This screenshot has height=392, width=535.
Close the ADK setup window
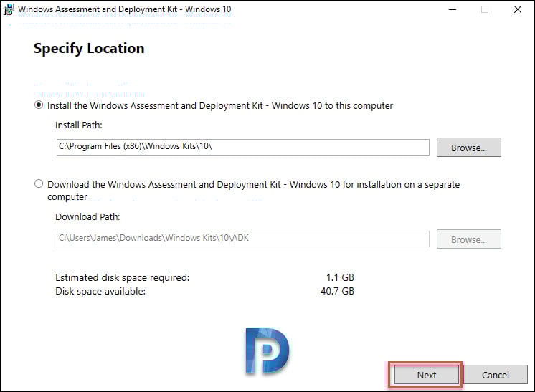click(x=518, y=9)
